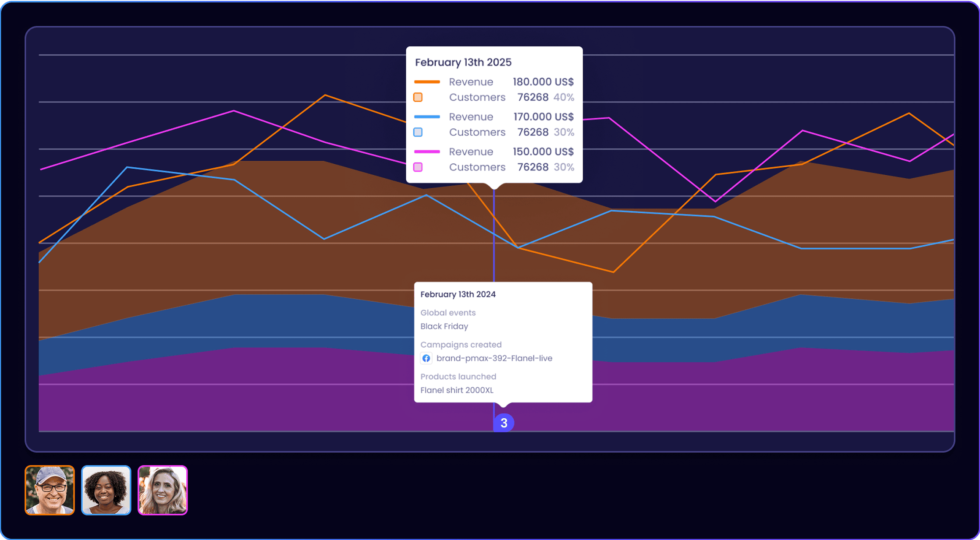Select the blonde woman avatar with pink border

(163, 490)
